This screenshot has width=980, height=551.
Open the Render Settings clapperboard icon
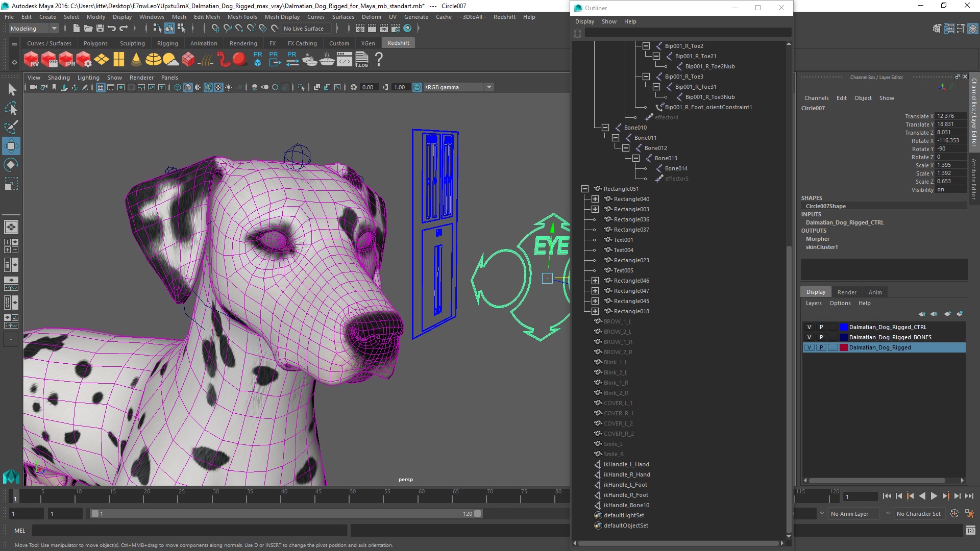395,28
